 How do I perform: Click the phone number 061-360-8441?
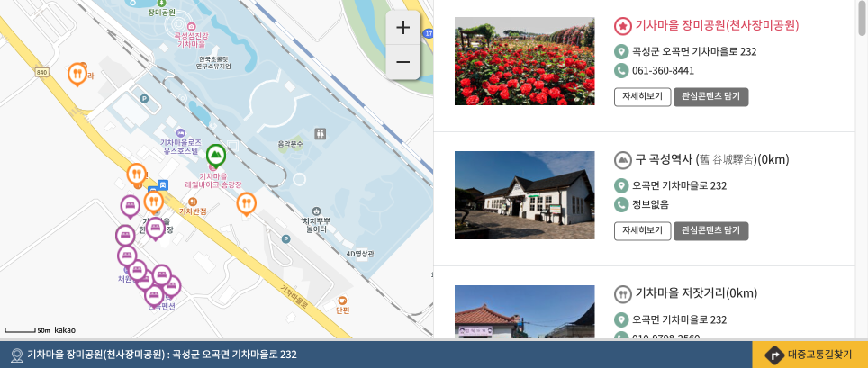[664, 71]
